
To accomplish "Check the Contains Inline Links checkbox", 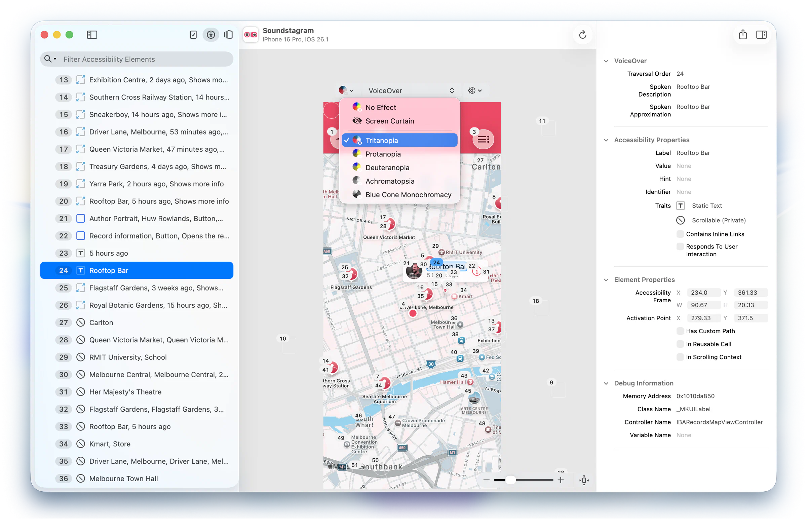I will (x=680, y=234).
